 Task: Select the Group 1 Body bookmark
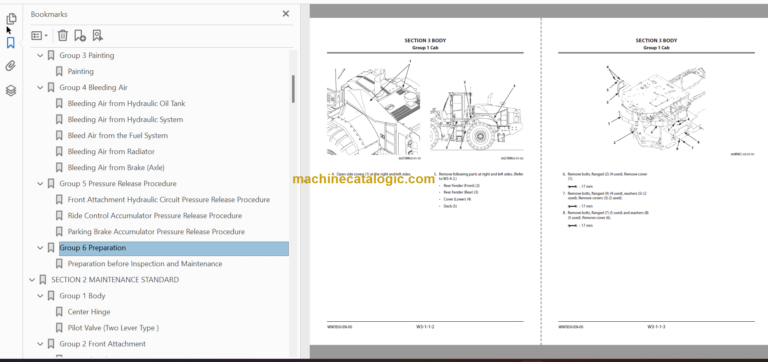[x=82, y=296]
